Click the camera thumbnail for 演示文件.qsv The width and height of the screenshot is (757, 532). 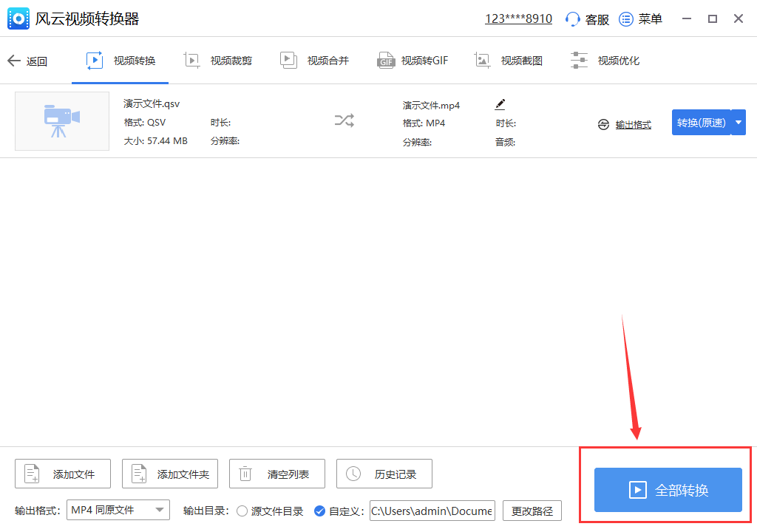(x=62, y=121)
